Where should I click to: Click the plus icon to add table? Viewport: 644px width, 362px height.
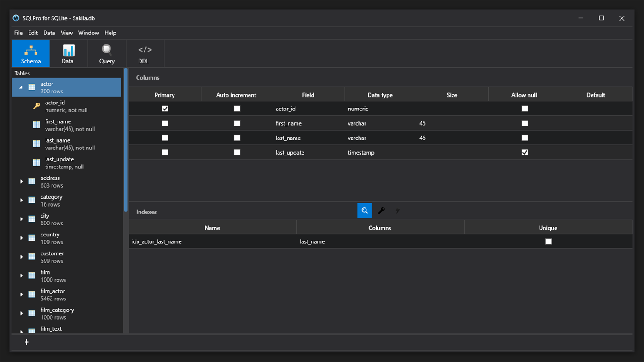point(26,342)
